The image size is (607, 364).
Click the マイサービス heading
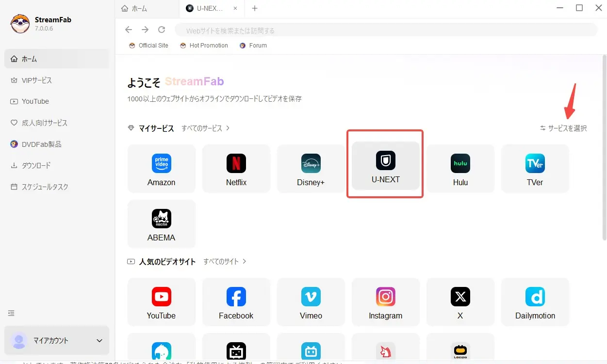156,128
